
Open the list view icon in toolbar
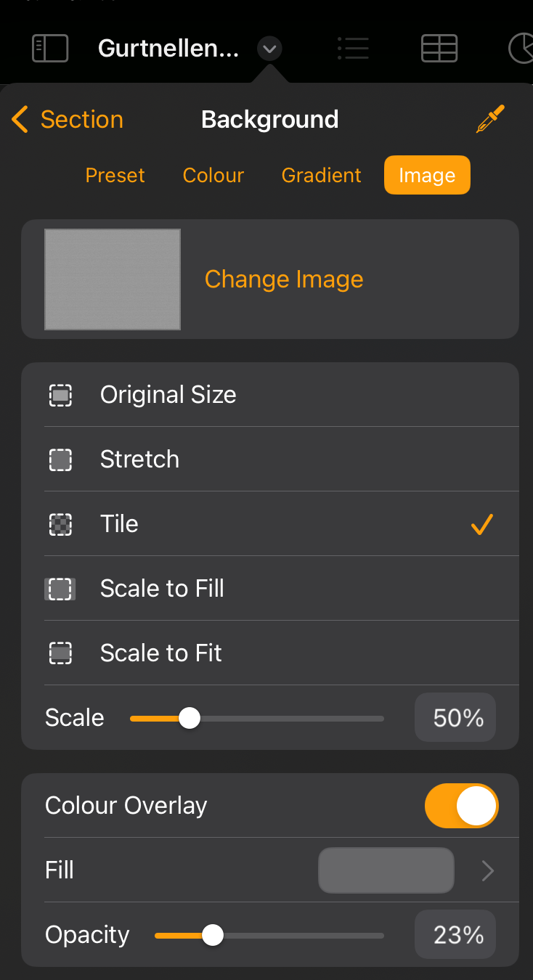pos(354,49)
